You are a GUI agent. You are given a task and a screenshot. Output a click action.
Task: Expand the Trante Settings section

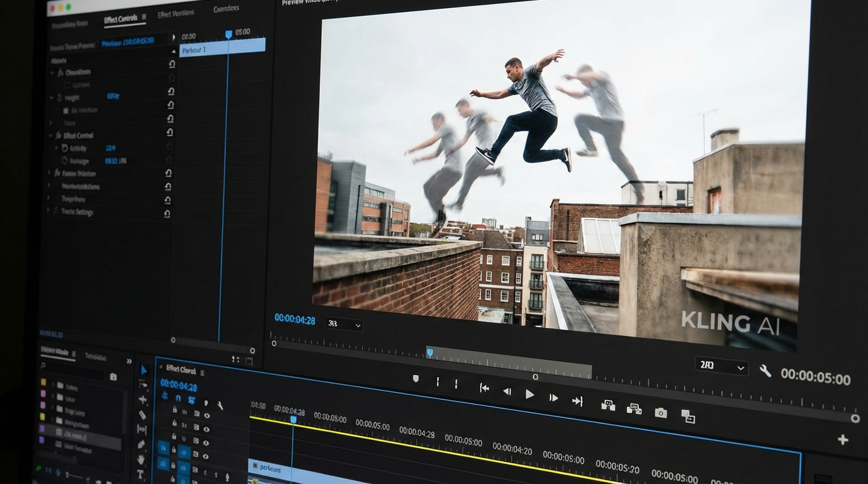tap(49, 210)
